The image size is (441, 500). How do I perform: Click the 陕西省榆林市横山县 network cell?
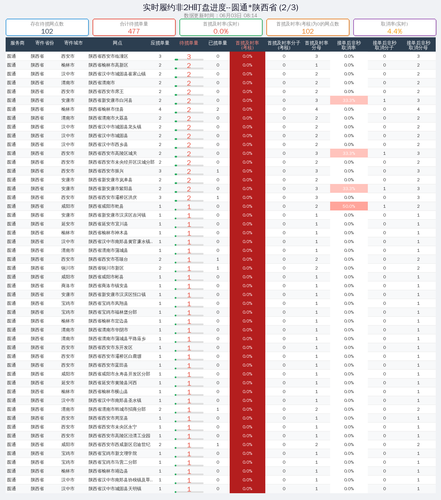coord(108,392)
